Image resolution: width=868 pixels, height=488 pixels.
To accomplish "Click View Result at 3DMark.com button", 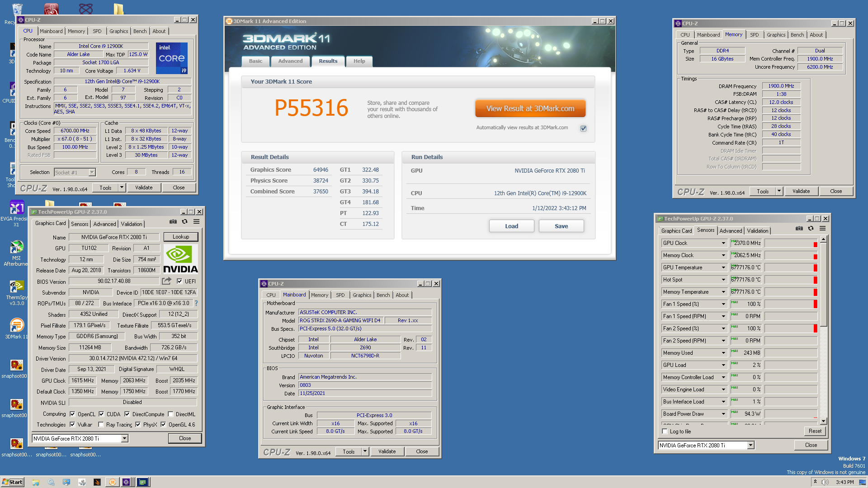I will (x=530, y=108).
